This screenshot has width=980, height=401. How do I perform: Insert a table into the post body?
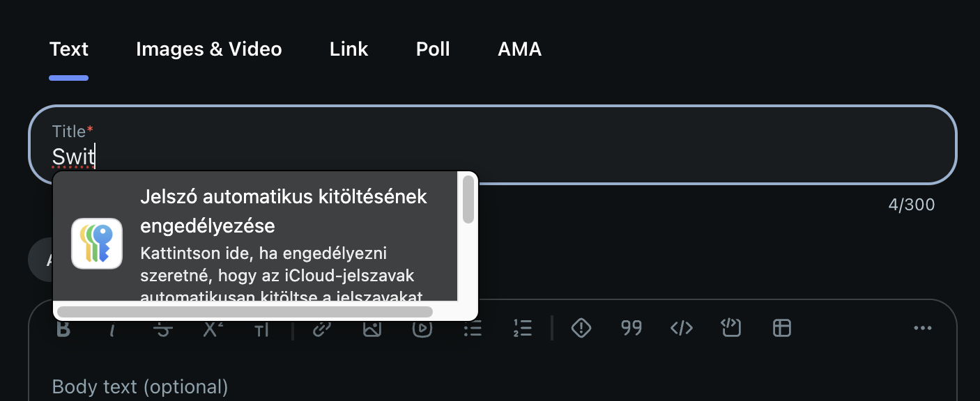pos(782,328)
